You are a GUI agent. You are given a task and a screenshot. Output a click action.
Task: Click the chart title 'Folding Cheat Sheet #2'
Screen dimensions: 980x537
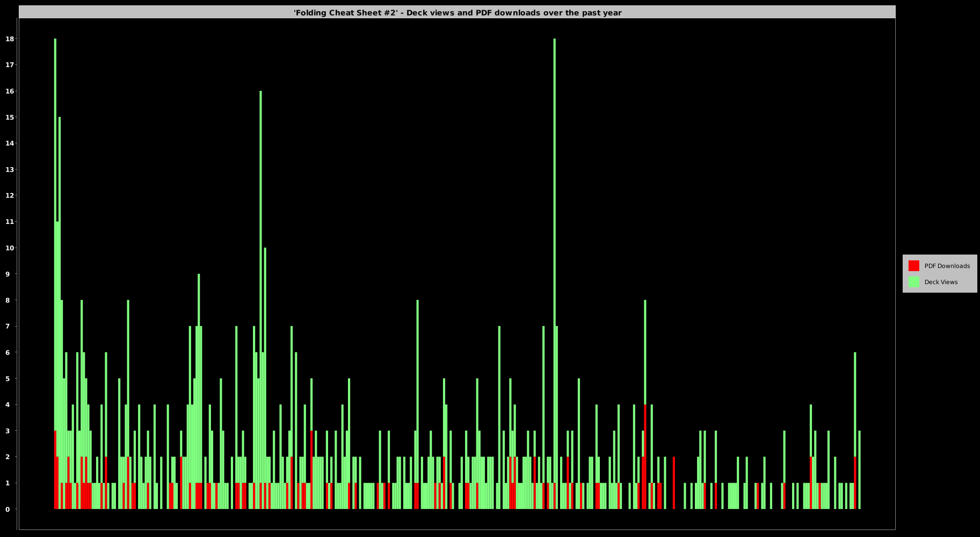point(458,12)
